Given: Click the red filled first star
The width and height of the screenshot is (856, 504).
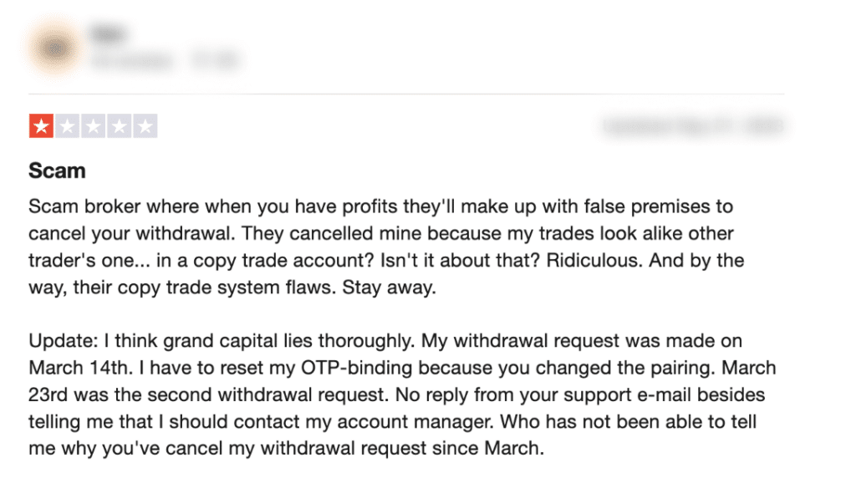Looking at the screenshot, I should 40,126.
